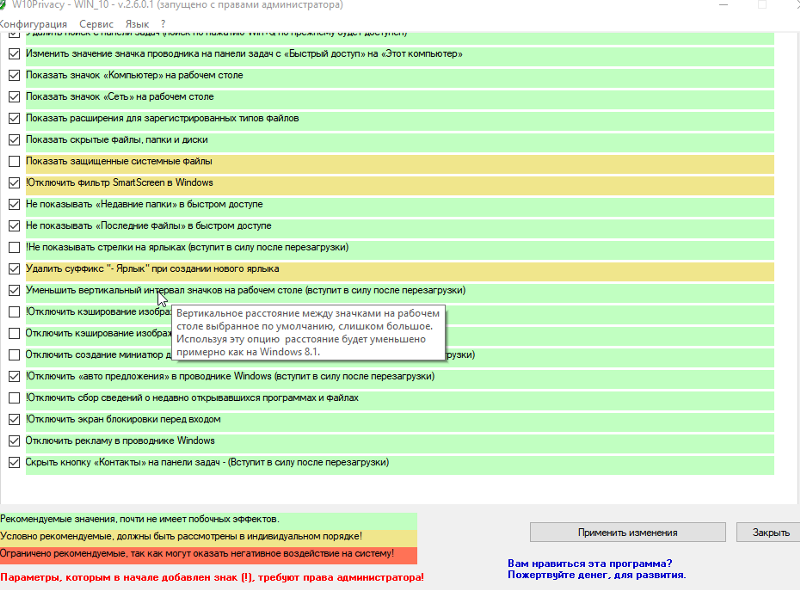This screenshot has height=590, width=800.
Task: Click the 'W10Privacy - WIN_10' window title text
Action: point(178,5)
